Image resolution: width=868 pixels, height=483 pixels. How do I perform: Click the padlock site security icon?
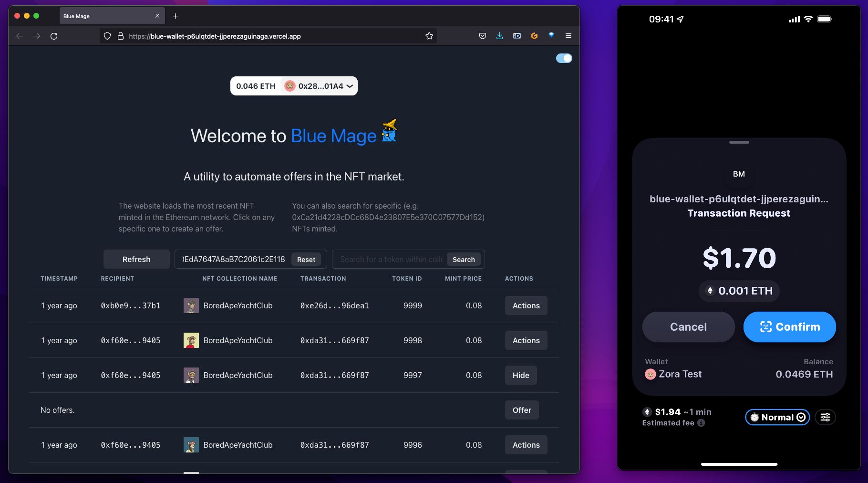121,36
